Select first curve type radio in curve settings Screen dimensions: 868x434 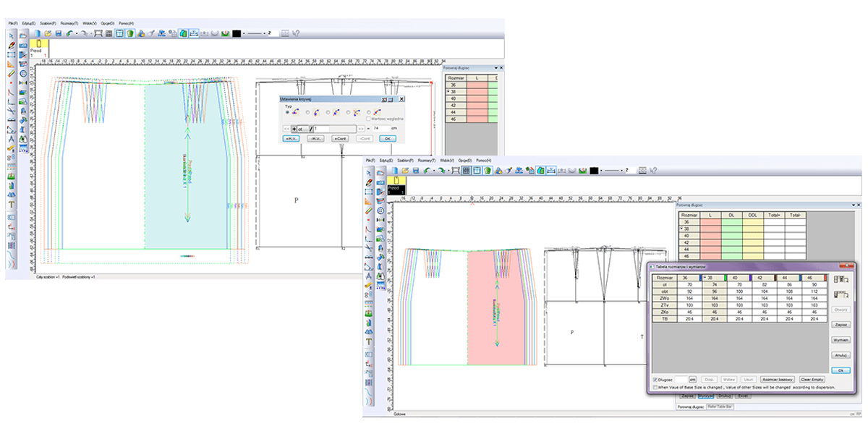[x=287, y=112]
